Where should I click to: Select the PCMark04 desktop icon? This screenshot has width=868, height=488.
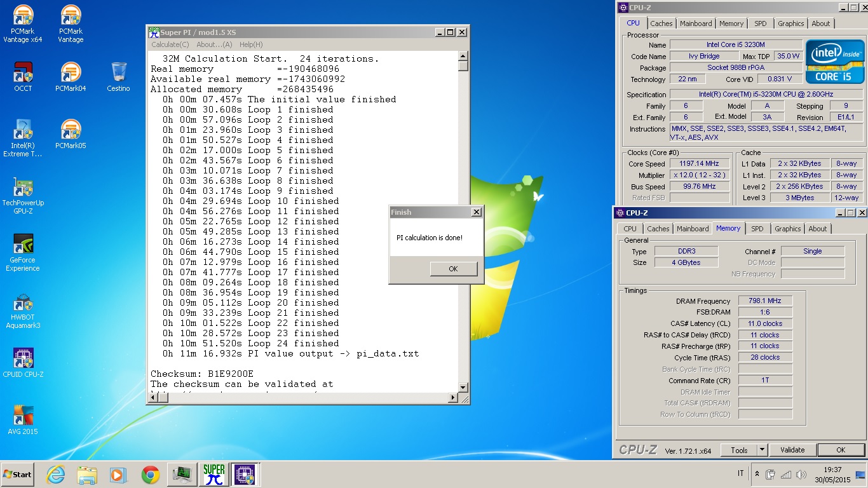point(71,77)
